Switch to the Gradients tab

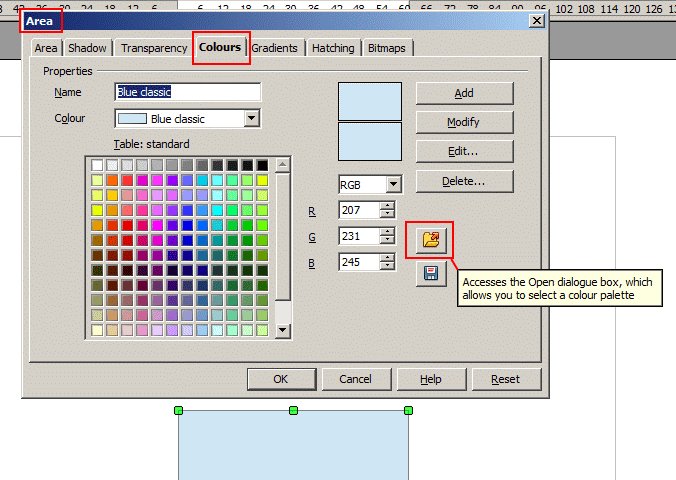pos(275,48)
